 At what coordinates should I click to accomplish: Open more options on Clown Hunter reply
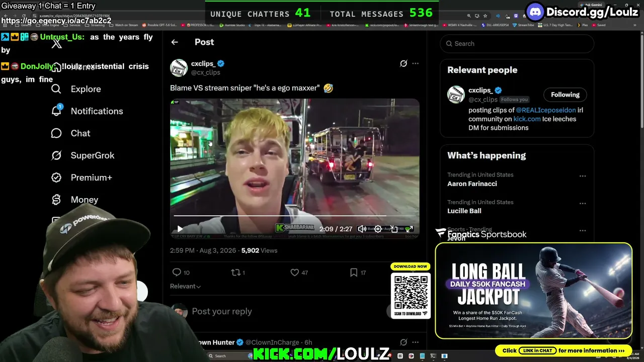click(415, 342)
